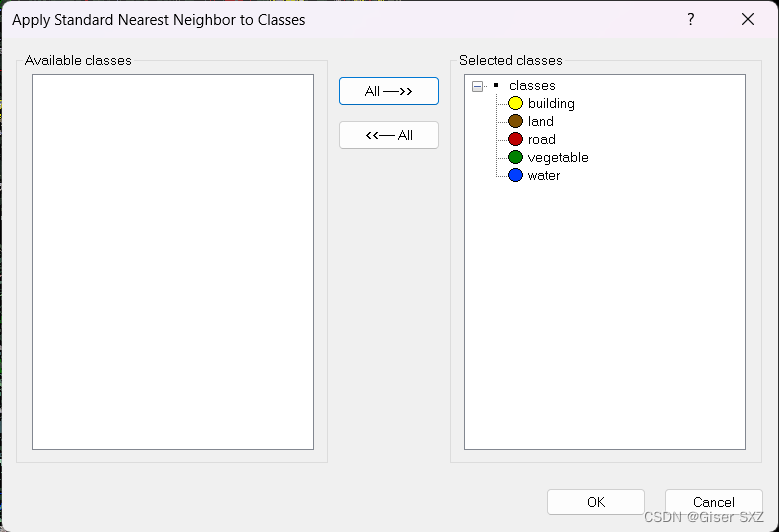Select the road class label
779x532 pixels.
[x=542, y=140]
